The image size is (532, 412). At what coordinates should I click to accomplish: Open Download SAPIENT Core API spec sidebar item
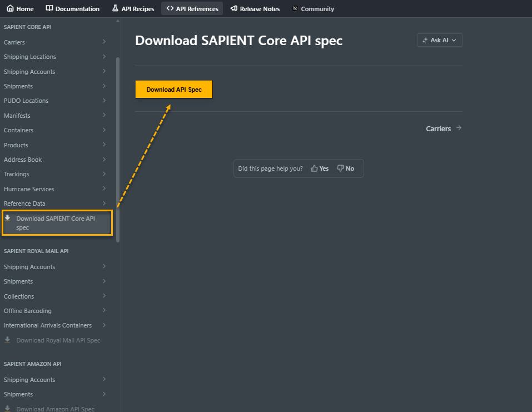click(57, 222)
